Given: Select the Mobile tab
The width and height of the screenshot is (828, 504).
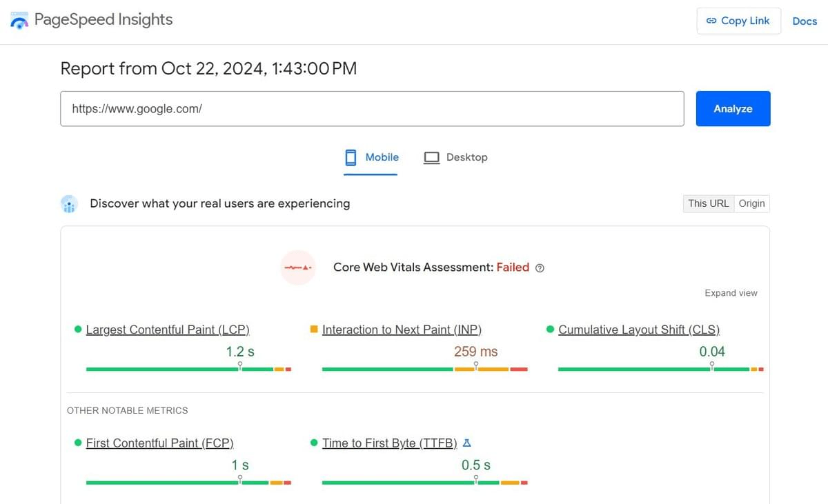Looking at the screenshot, I should pos(371,157).
